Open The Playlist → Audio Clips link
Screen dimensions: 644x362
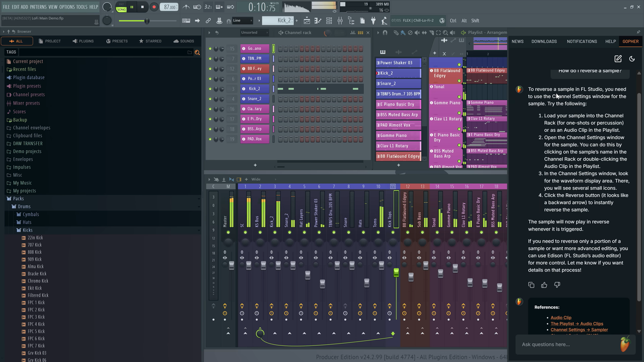pos(577,324)
